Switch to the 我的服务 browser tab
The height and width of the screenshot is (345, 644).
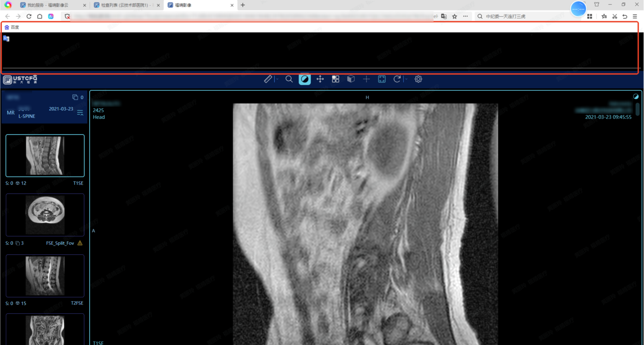click(x=48, y=5)
